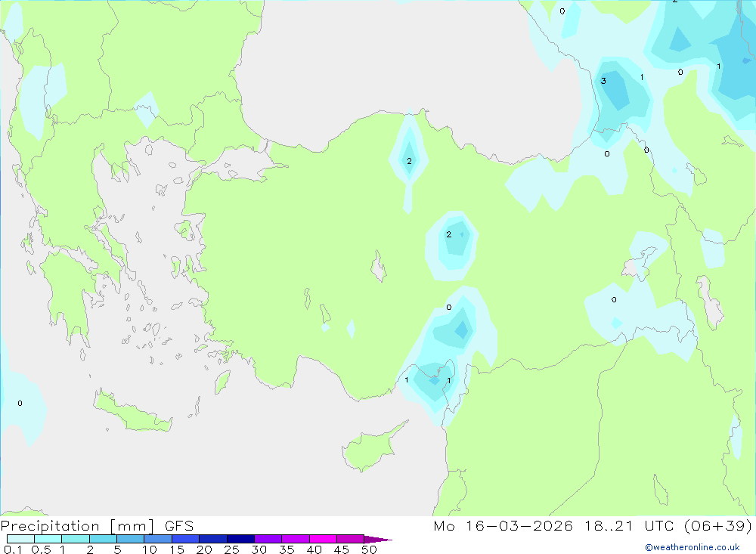Select the 'GFS' model label

click(x=179, y=526)
